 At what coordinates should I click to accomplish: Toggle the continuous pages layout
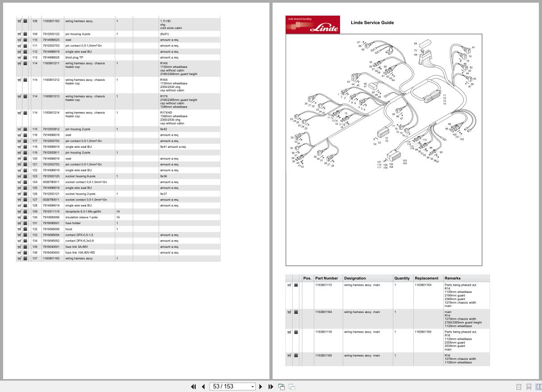(529, 386)
